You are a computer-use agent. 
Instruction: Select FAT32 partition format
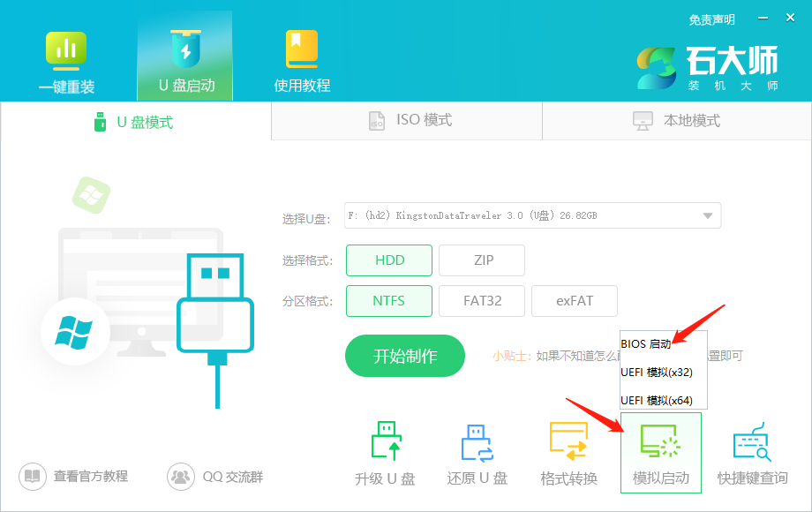pyautogui.click(x=482, y=300)
